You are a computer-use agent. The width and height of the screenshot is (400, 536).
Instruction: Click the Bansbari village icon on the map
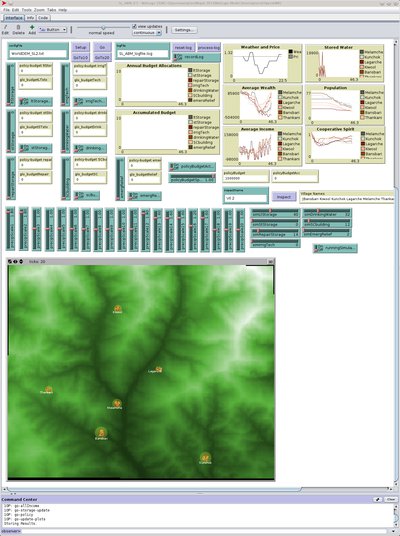[x=101, y=432]
